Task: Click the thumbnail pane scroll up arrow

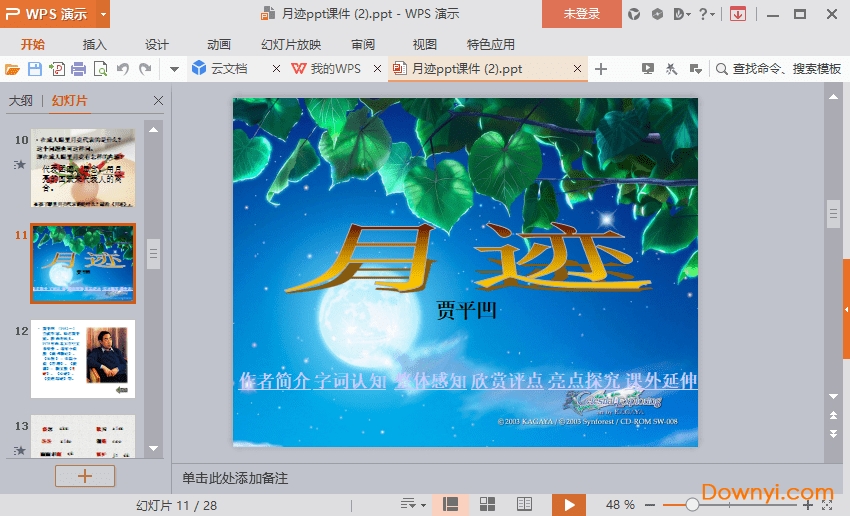Action: pyautogui.click(x=153, y=130)
